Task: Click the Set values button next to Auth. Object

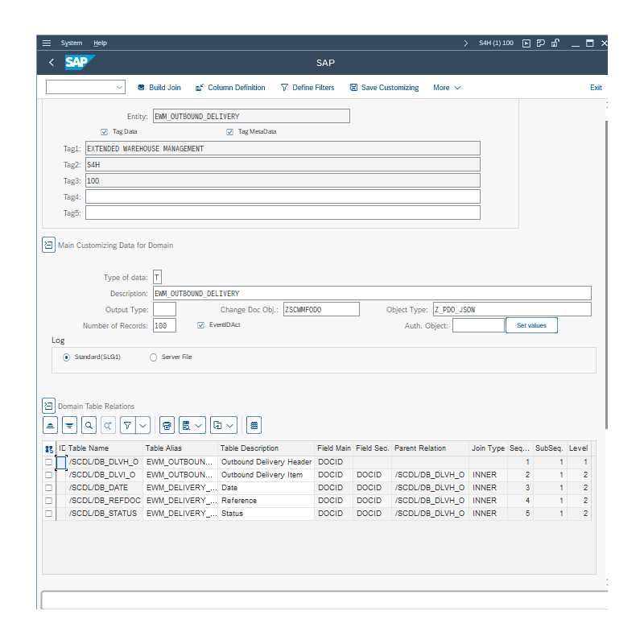Action: click(x=531, y=325)
